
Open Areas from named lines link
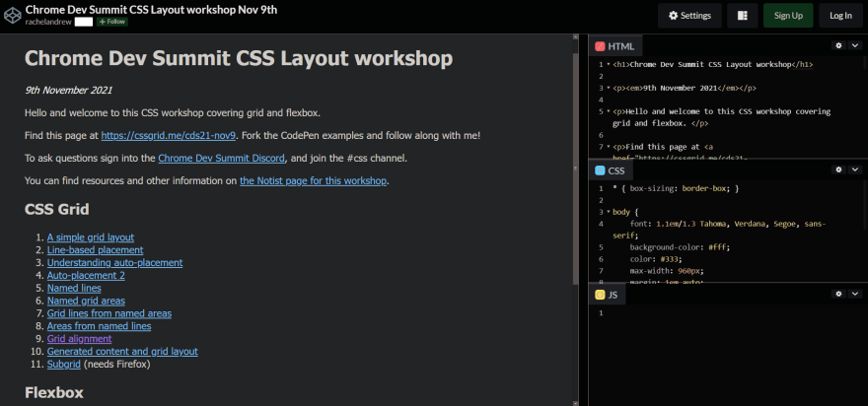99,326
